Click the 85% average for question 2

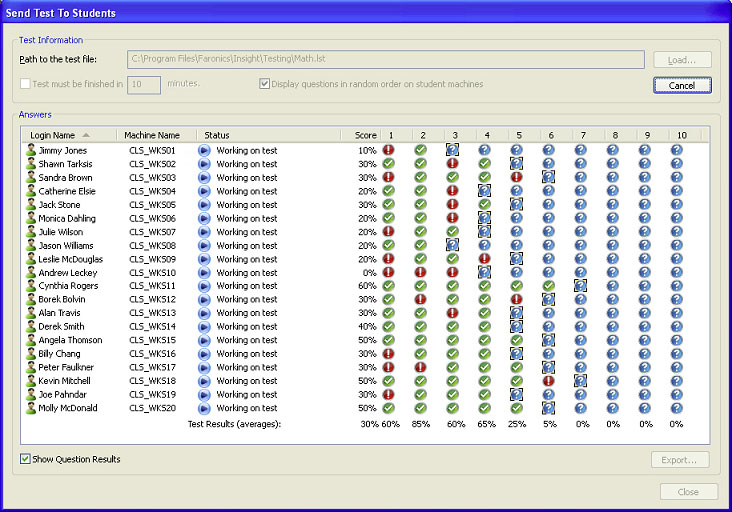click(421, 424)
